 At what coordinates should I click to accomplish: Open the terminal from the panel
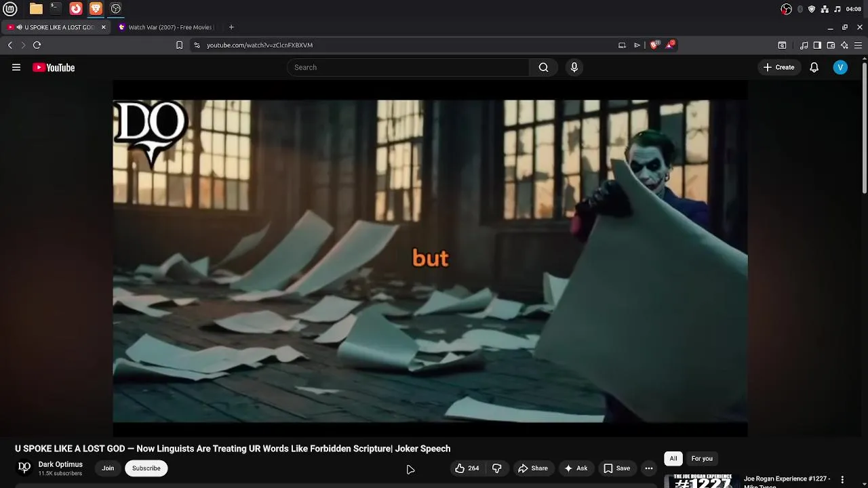pos(56,9)
